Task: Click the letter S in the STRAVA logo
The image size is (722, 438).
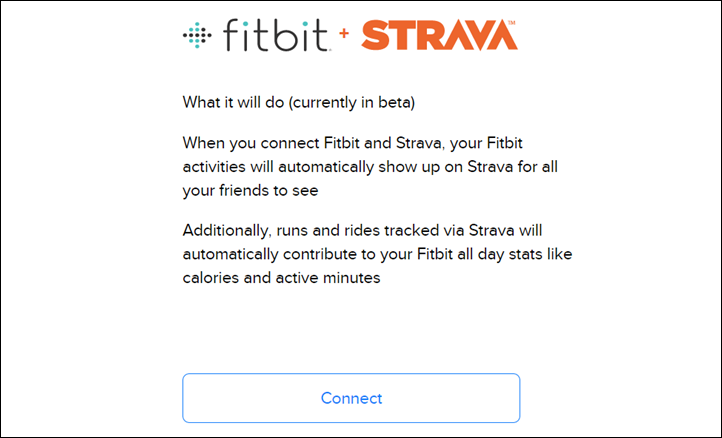Action: click(x=376, y=35)
